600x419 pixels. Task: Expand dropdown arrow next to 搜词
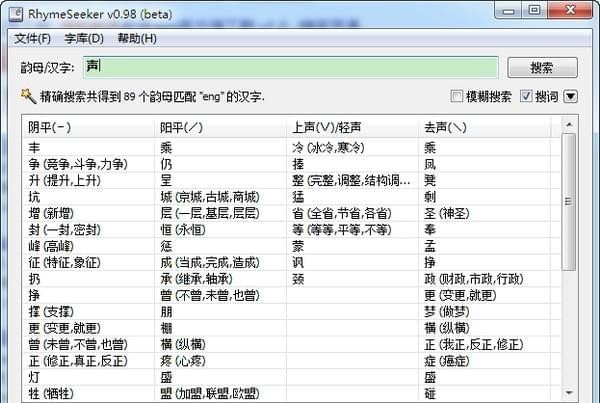(570, 96)
